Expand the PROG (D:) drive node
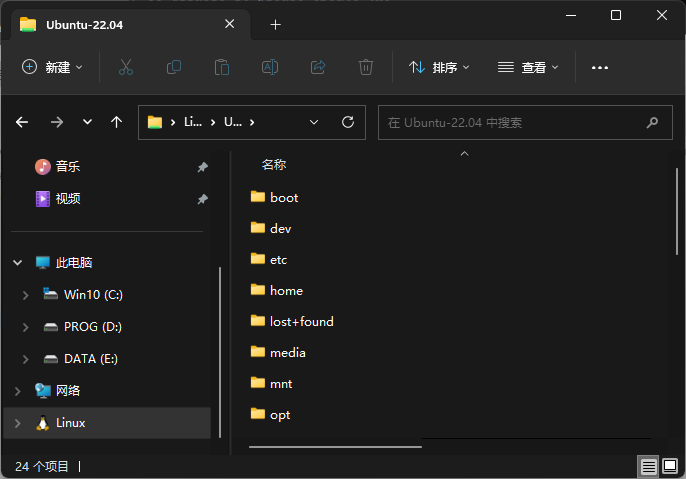Screen dimensions: 686x479 pos(25,327)
